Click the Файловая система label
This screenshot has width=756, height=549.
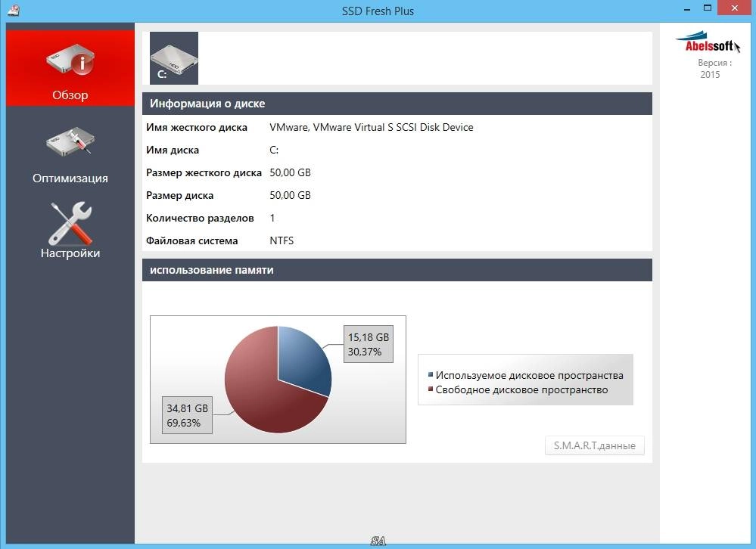(192, 240)
